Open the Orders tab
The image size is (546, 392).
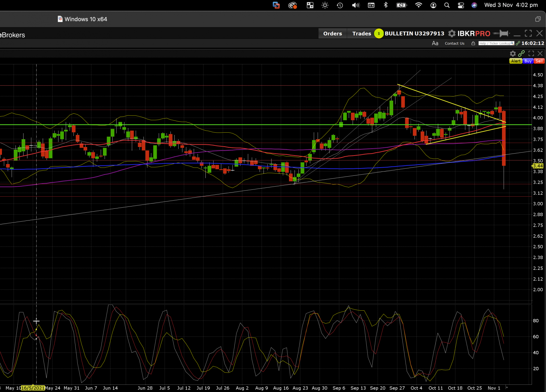point(332,33)
